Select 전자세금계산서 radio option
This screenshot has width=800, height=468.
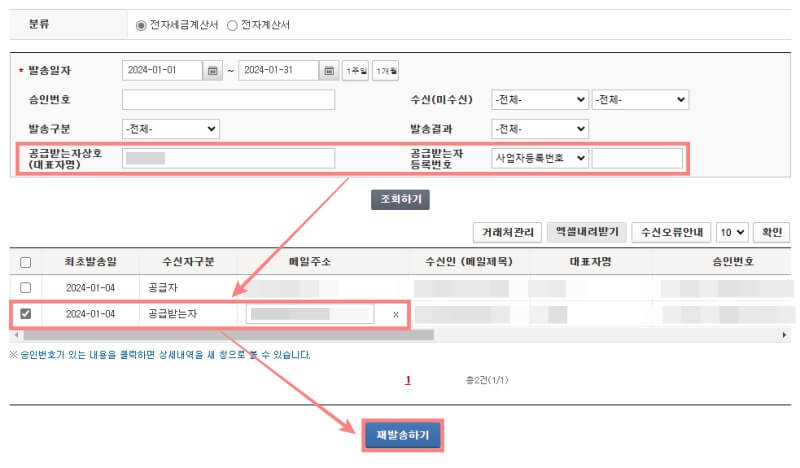coord(141,25)
